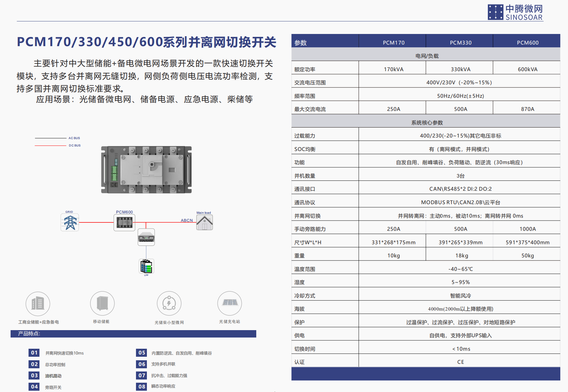Click feature number 05 badge

pyautogui.click(x=142, y=353)
